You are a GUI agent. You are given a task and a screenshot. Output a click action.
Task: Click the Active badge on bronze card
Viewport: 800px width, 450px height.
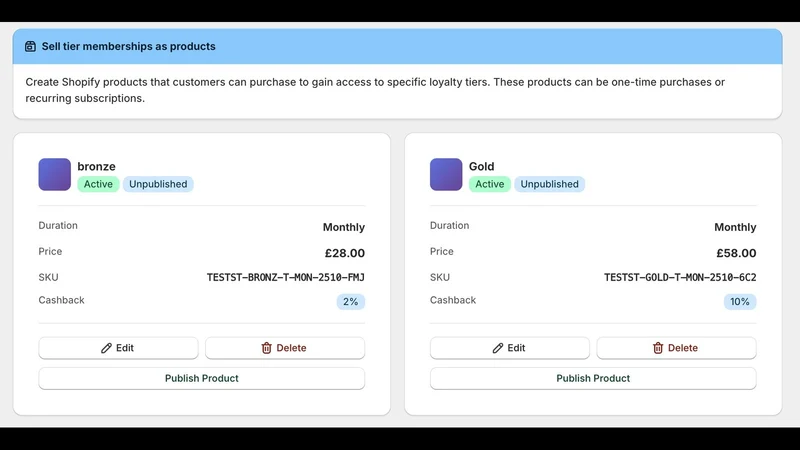(x=98, y=184)
